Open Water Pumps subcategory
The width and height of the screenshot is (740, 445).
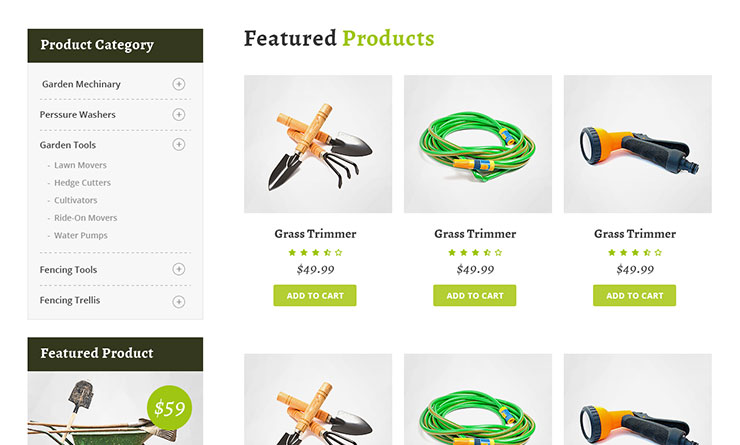(81, 235)
